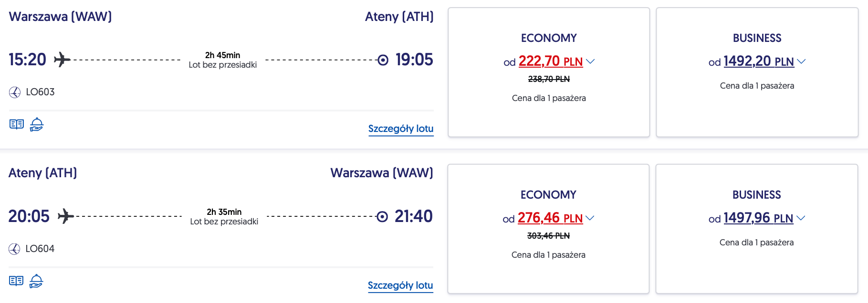Click the arrival marker icon before 19:05

point(383,60)
